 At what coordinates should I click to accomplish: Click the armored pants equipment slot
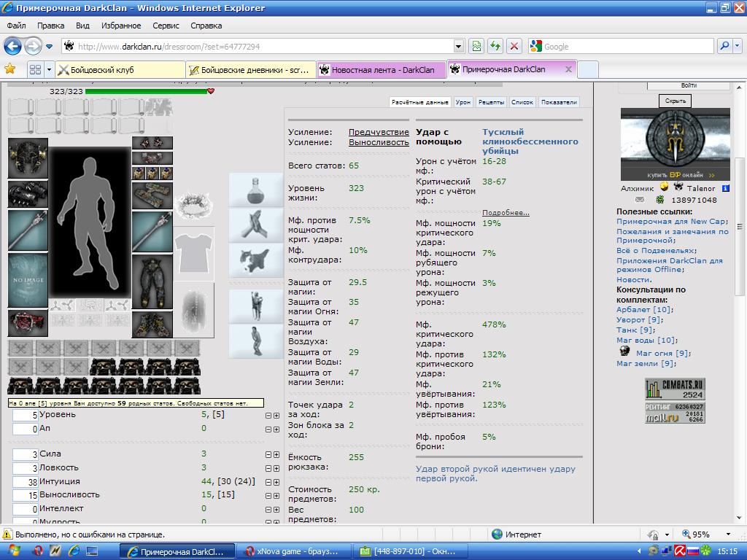tap(152, 282)
